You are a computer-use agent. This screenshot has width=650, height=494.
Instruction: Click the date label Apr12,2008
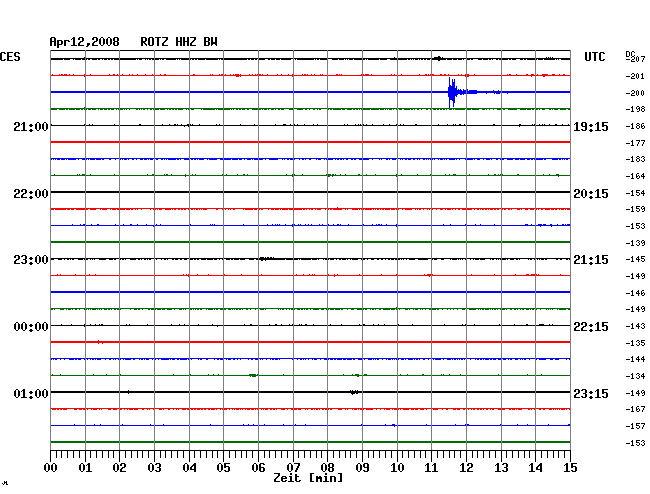point(84,42)
